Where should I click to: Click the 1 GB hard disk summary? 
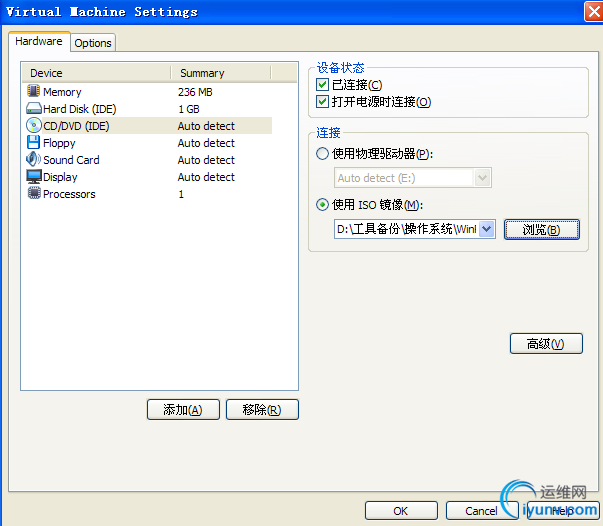point(189,109)
